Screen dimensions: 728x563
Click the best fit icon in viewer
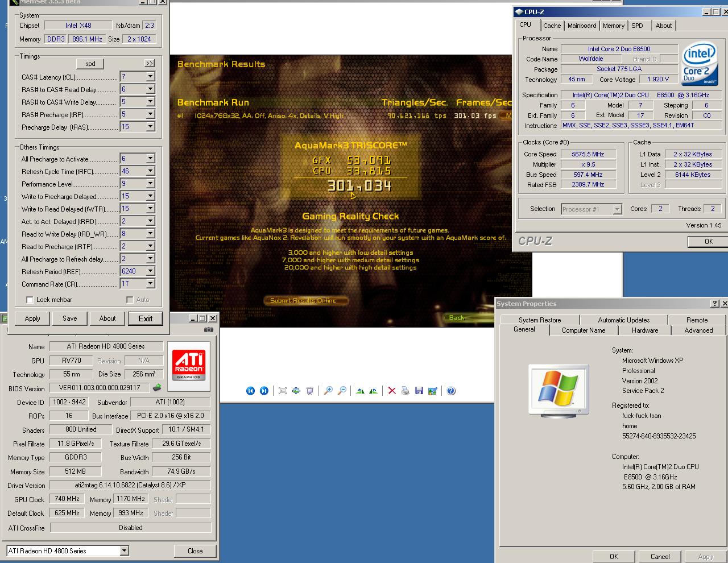coord(283,391)
